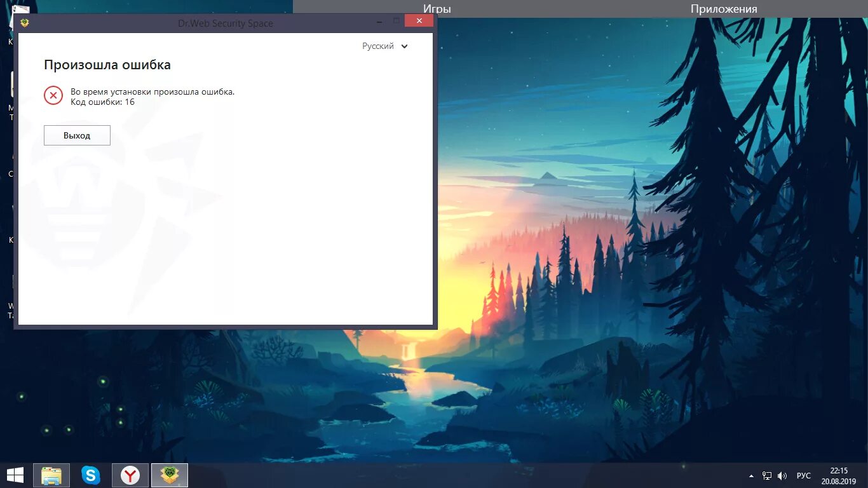Open the Русский language dropdown

point(385,46)
